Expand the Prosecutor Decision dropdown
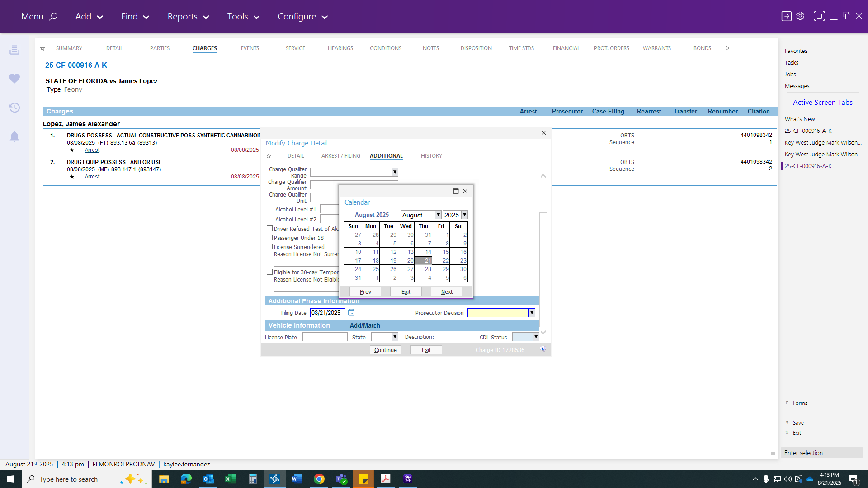This screenshot has width=868, height=488. click(x=532, y=313)
